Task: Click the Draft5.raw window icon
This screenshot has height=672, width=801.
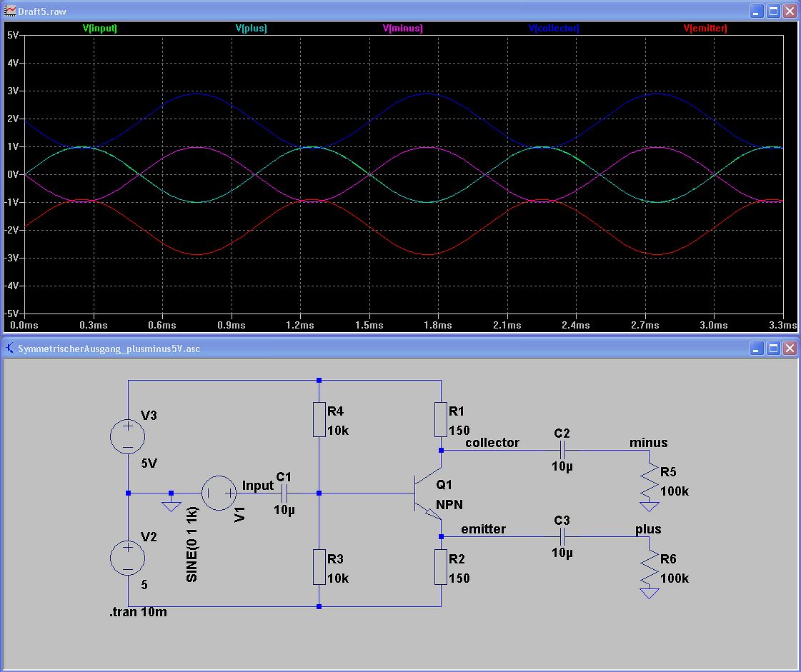Action: [9, 11]
